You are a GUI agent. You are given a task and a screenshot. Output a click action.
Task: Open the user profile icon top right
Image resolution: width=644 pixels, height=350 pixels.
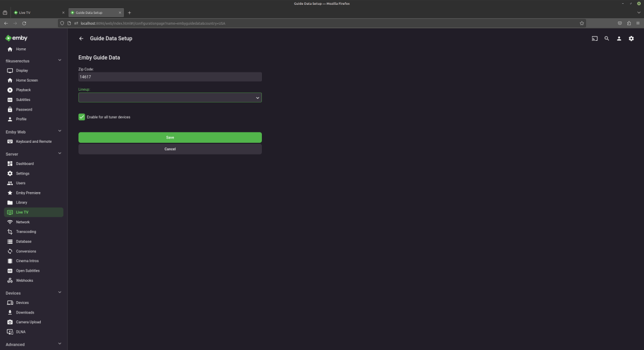pos(619,38)
